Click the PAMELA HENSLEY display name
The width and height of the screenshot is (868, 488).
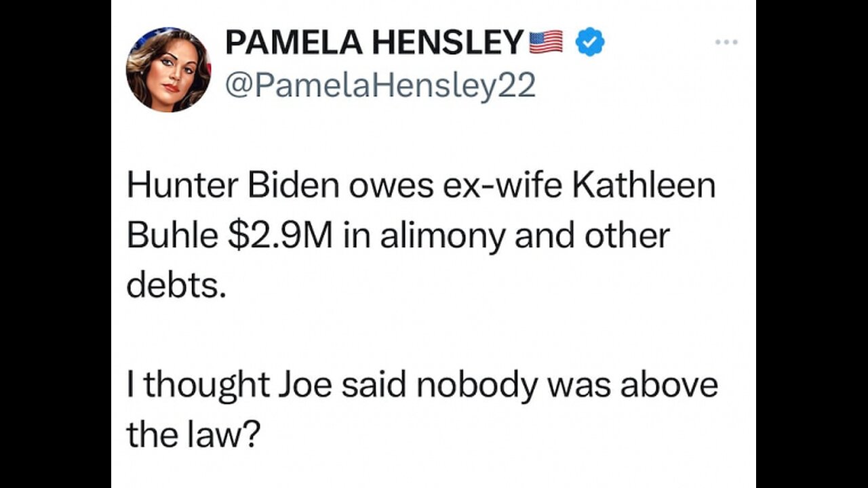374,43
